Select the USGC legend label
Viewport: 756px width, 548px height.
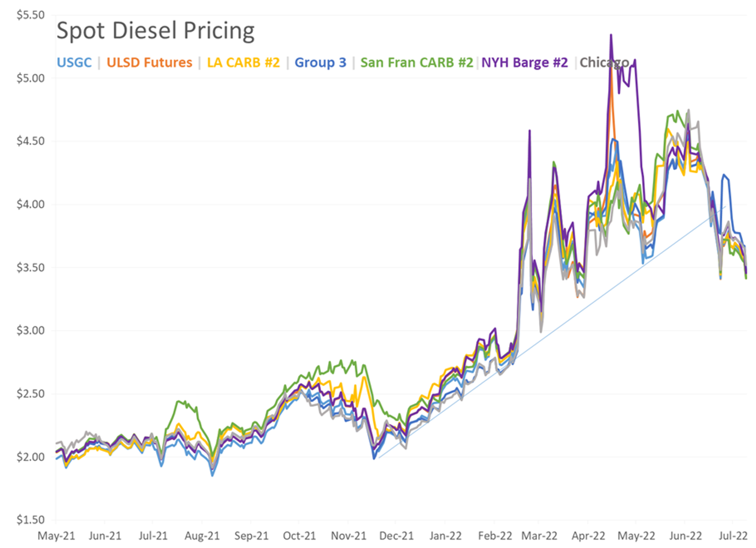[x=74, y=62]
